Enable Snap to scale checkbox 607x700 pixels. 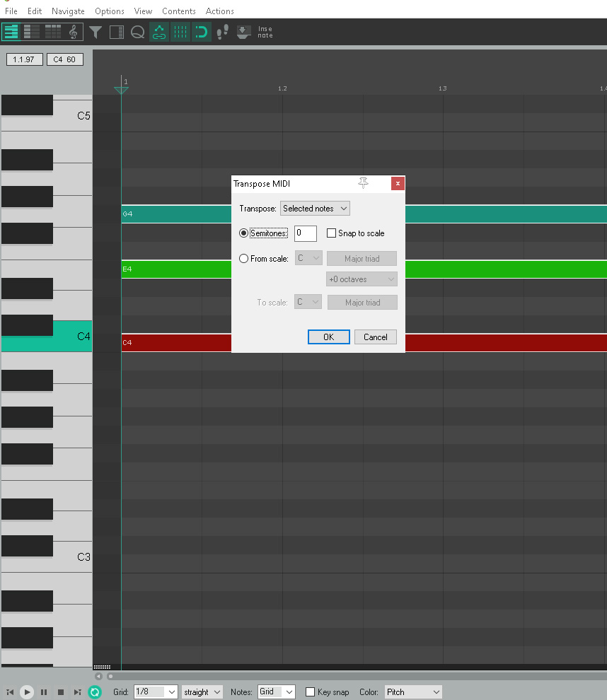pos(331,233)
